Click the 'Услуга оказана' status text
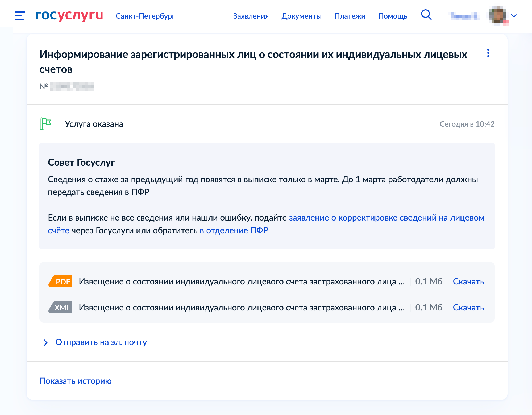Image resolution: width=532 pixels, height=415 pixels. (94, 124)
